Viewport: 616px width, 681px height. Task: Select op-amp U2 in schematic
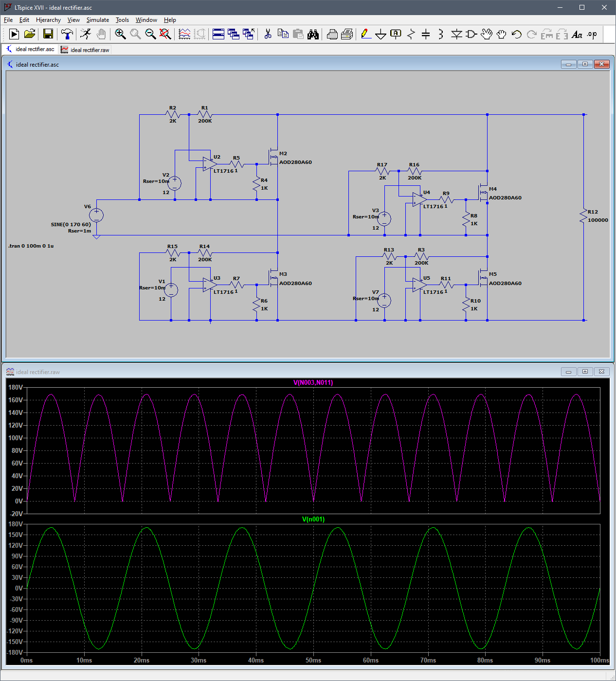[x=210, y=164]
